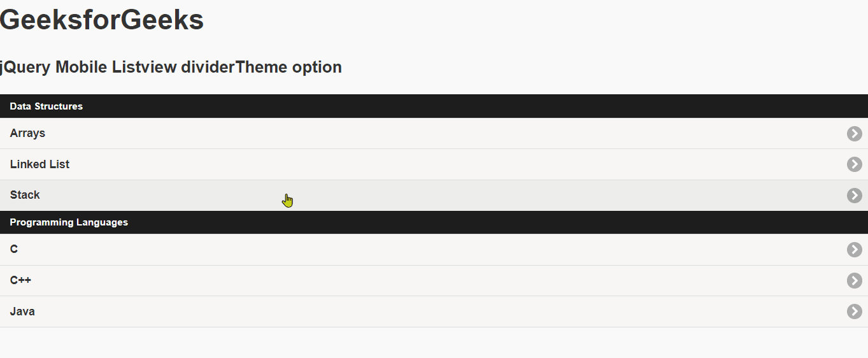Hit the arrow icon on C++ row
The width and height of the screenshot is (868, 358).
(x=854, y=281)
